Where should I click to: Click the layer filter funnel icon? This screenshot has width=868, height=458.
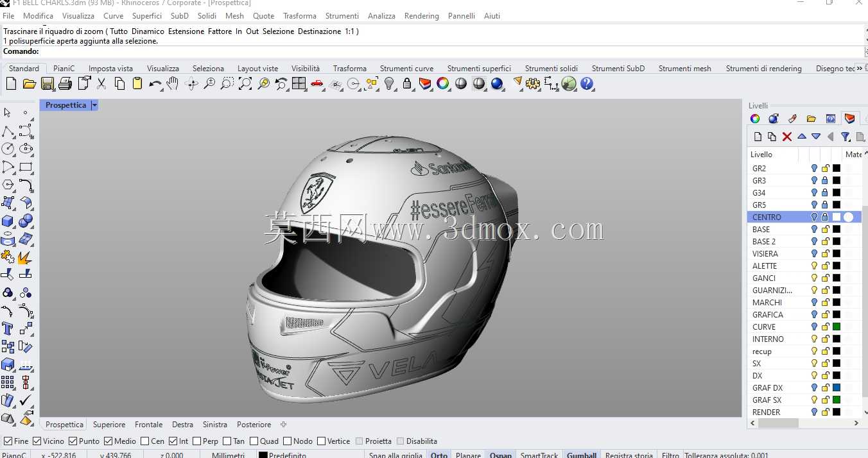point(845,136)
